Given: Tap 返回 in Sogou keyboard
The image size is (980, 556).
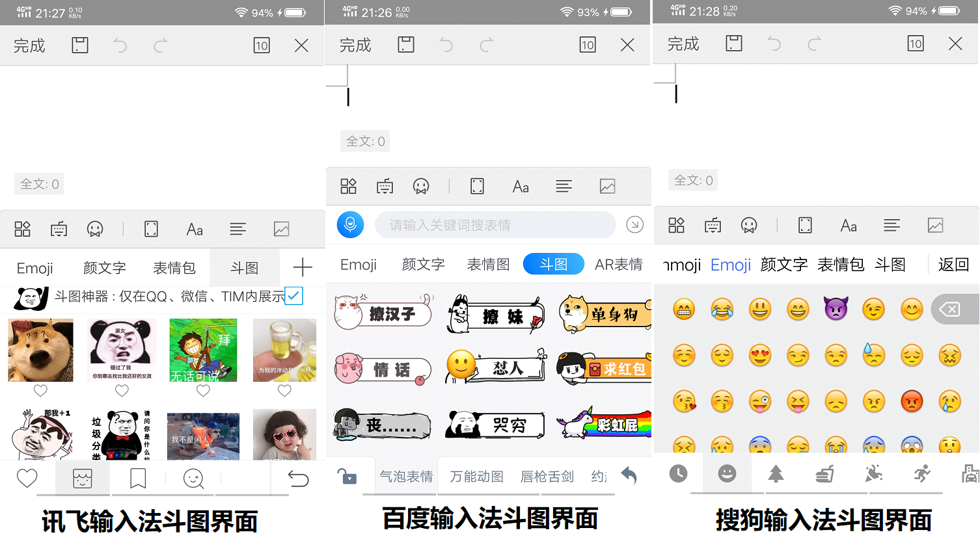Looking at the screenshot, I should tap(954, 265).
